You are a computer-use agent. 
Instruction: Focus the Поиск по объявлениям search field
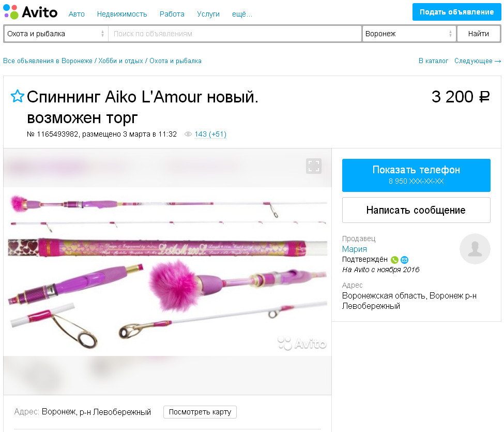point(235,34)
